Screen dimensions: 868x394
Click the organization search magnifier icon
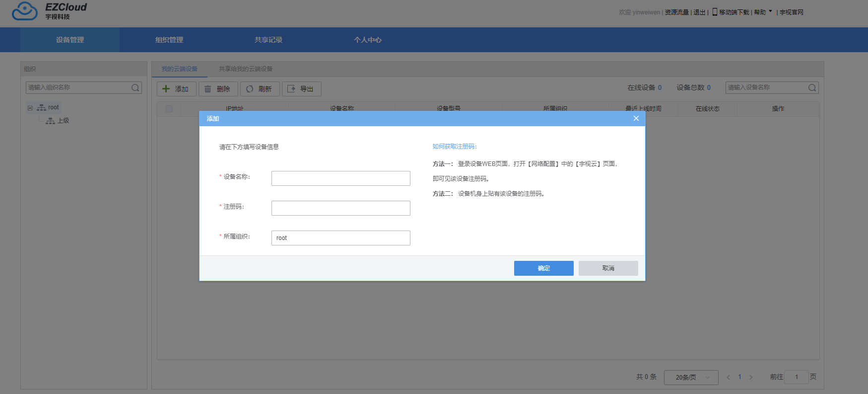(135, 87)
